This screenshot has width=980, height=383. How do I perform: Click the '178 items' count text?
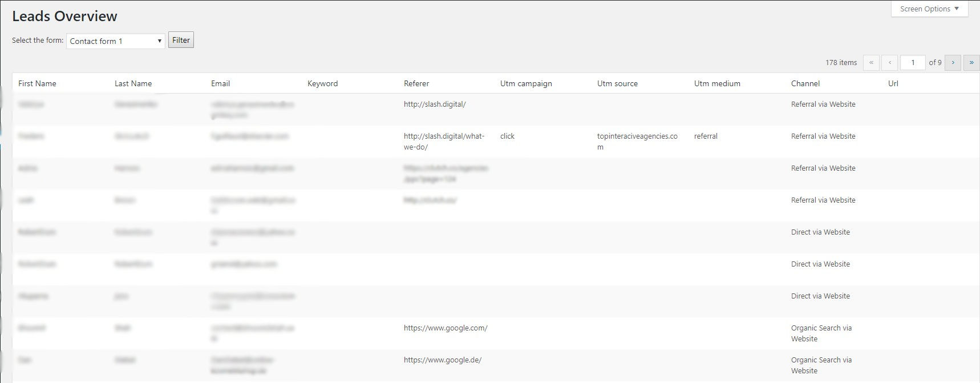coord(841,63)
